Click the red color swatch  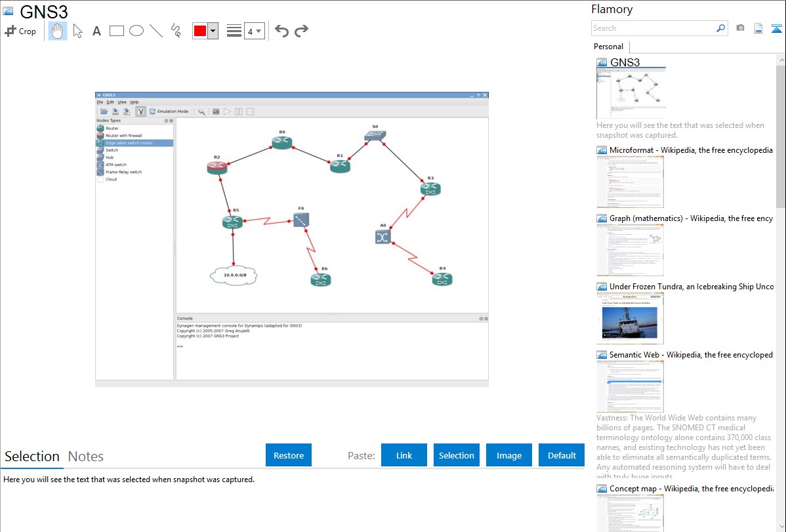[200, 31]
